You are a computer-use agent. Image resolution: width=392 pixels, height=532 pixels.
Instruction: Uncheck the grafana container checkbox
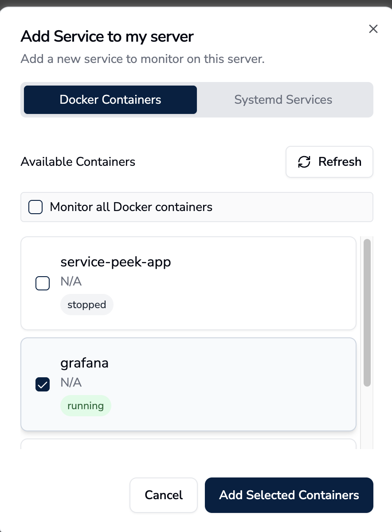43,384
